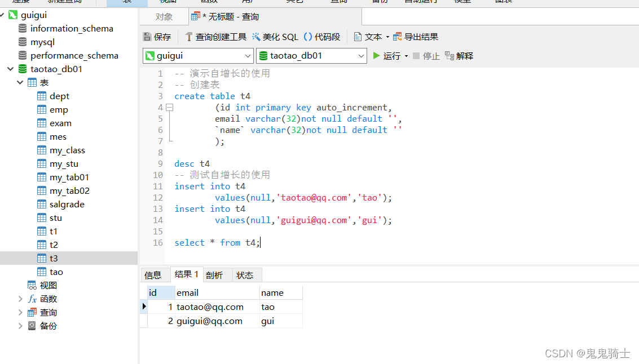Image resolution: width=639 pixels, height=364 pixels.
Task: Open the guigui connection combo box
Action: pyautogui.click(x=198, y=56)
